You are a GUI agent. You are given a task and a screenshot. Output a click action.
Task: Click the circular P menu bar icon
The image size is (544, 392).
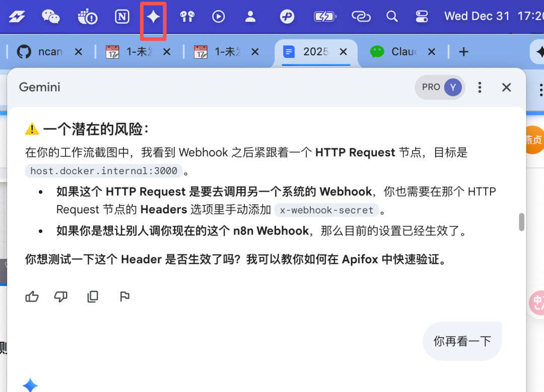[287, 16]
